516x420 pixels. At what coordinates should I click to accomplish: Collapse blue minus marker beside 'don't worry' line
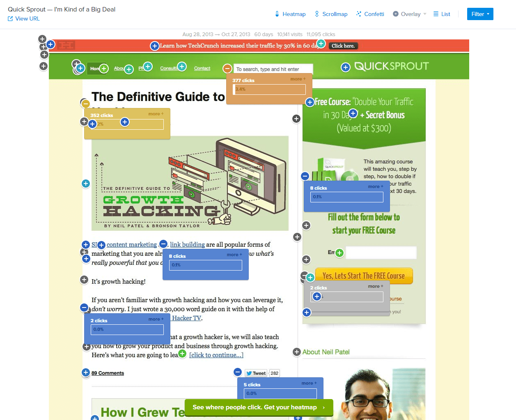click(x=84, y=308)
